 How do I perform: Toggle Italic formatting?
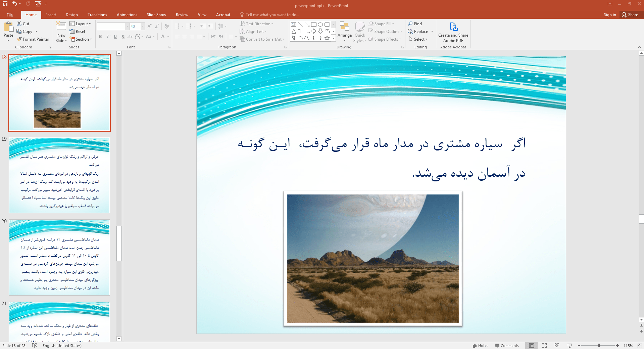pos(108,37)
